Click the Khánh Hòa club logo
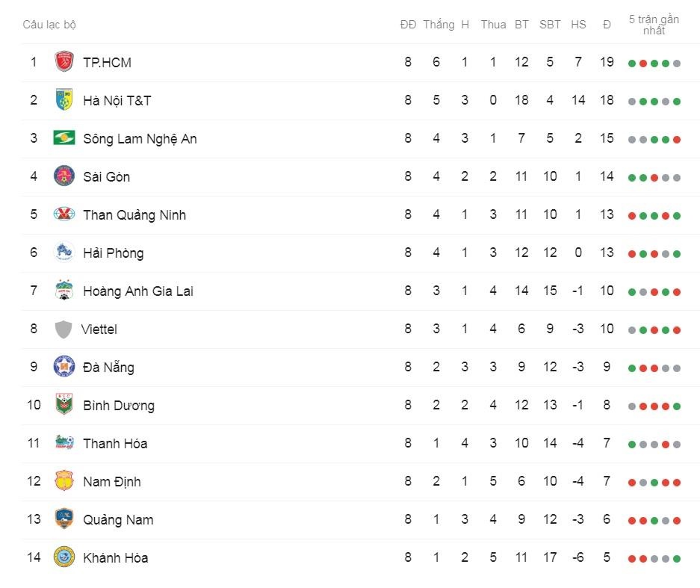Screen dimensions: 700x588 pyautogui.click(x=64, y=557)
